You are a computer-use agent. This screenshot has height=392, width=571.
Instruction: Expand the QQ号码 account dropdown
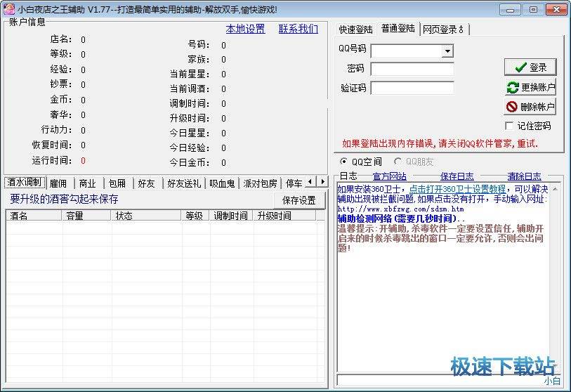pyautogui.click(x=447, y=51)
